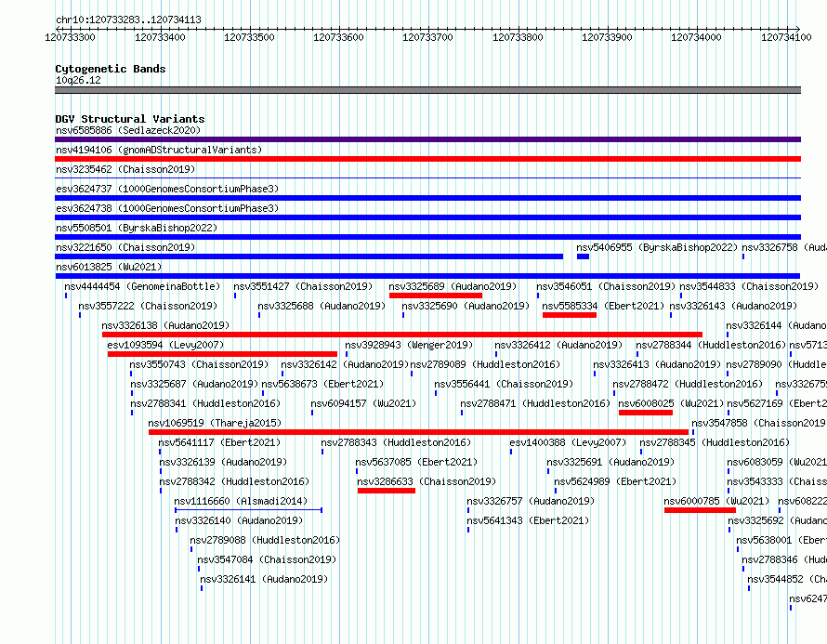Open the nsv3235462 (Chaisson2019) label
Viewport: 827px width, 644px height.
point(125,169)
